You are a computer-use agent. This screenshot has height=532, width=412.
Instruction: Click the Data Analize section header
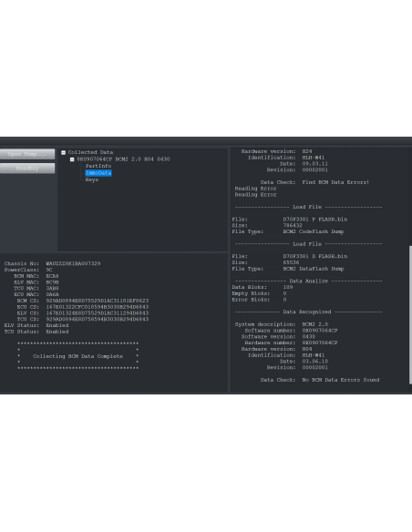click(308, 281)
